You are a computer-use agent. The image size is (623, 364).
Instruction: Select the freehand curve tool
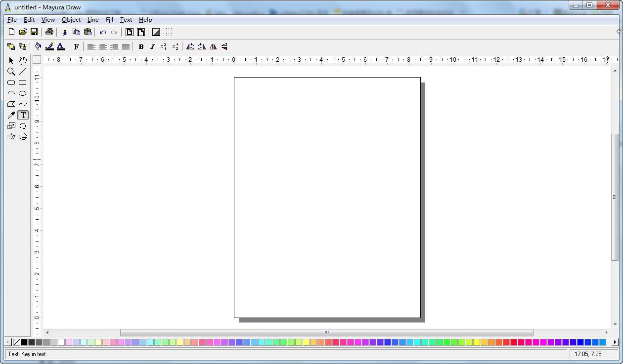(x=23, y=104)
